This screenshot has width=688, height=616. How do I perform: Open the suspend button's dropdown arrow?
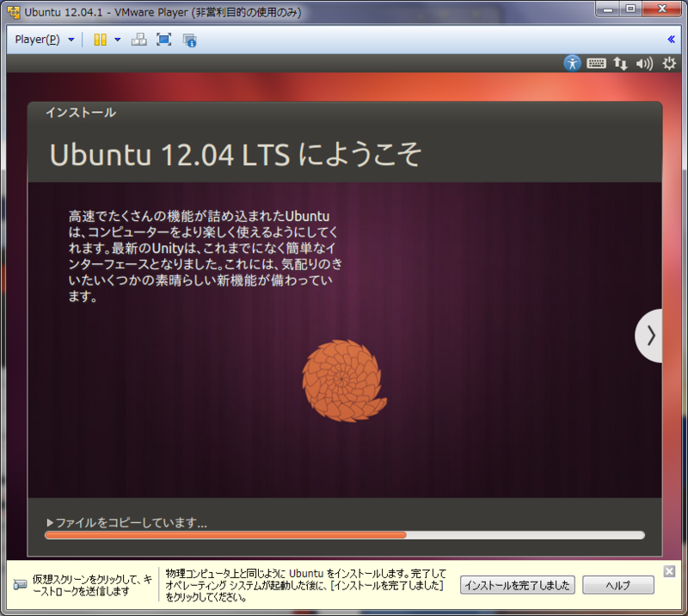[x=115, y=39]
